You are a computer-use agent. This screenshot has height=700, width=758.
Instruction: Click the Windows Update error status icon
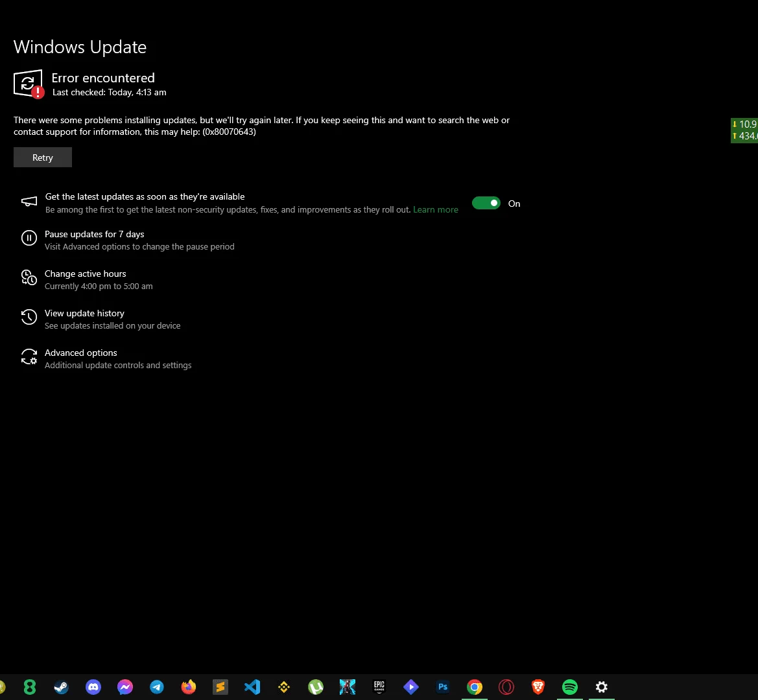coord(29,84)
